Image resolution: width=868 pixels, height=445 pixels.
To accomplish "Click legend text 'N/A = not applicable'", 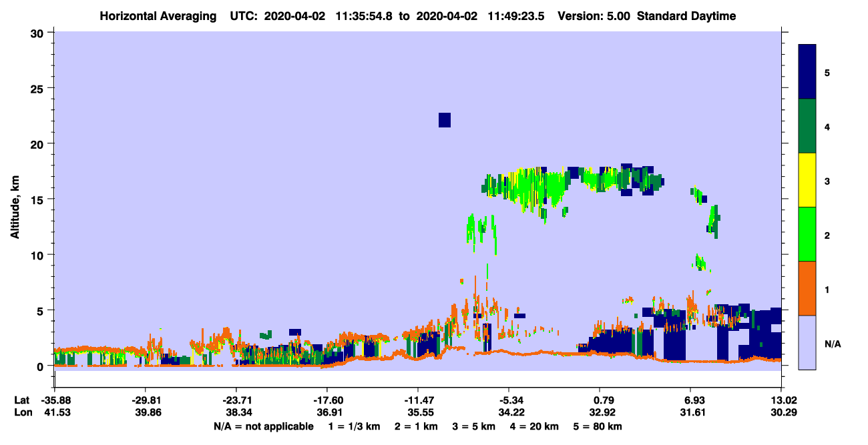I will tap(263, 426).
